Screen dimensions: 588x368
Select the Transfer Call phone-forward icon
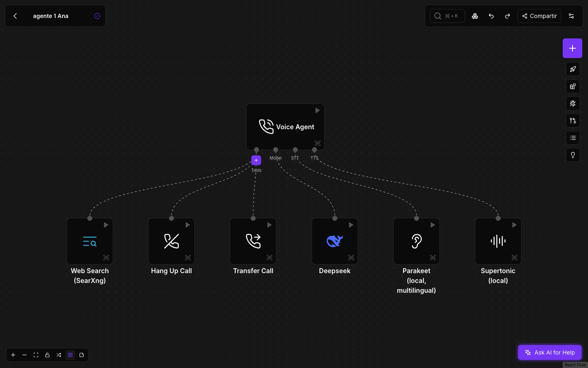pyautogui.click(x=253, y=241)
